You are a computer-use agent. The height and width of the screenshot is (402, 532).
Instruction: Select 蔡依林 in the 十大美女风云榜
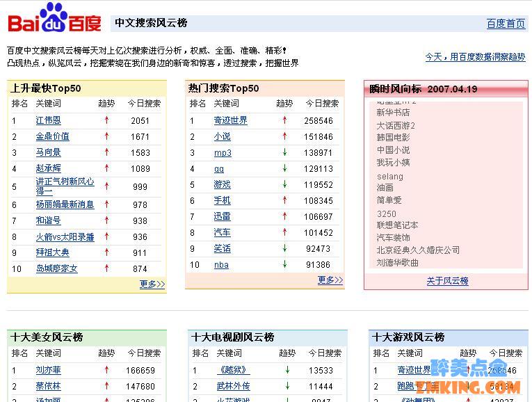pyautogui.click(x=48, y=386)
